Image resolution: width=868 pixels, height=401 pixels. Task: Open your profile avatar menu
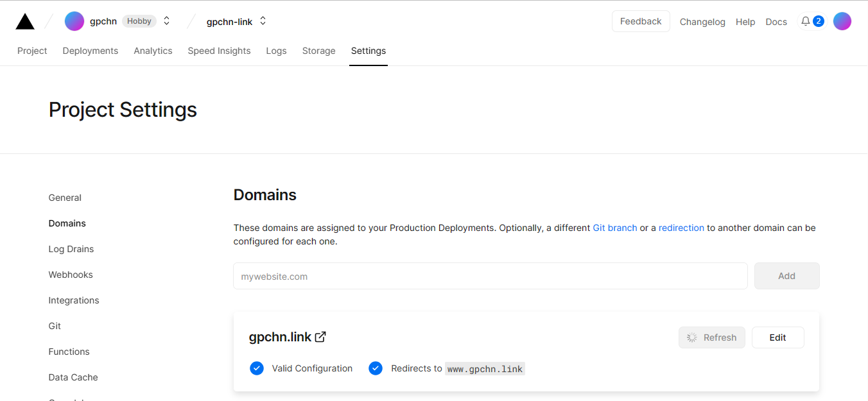842,21
